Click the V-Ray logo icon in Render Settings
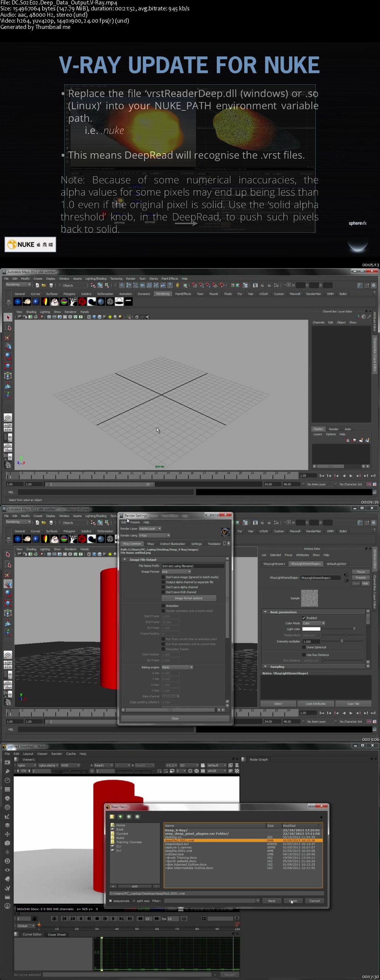This screenshot has height=980, width=380. click(225, 532)
